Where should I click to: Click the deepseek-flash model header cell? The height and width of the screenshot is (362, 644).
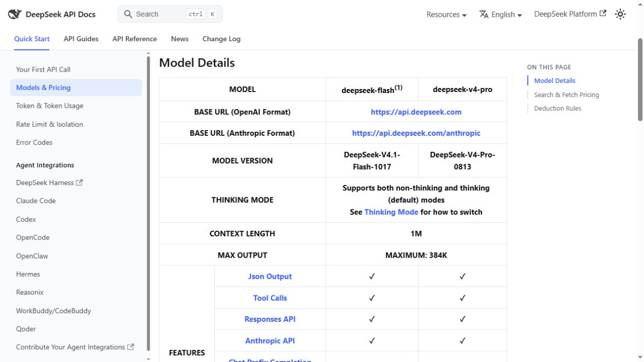coord(372,89)
